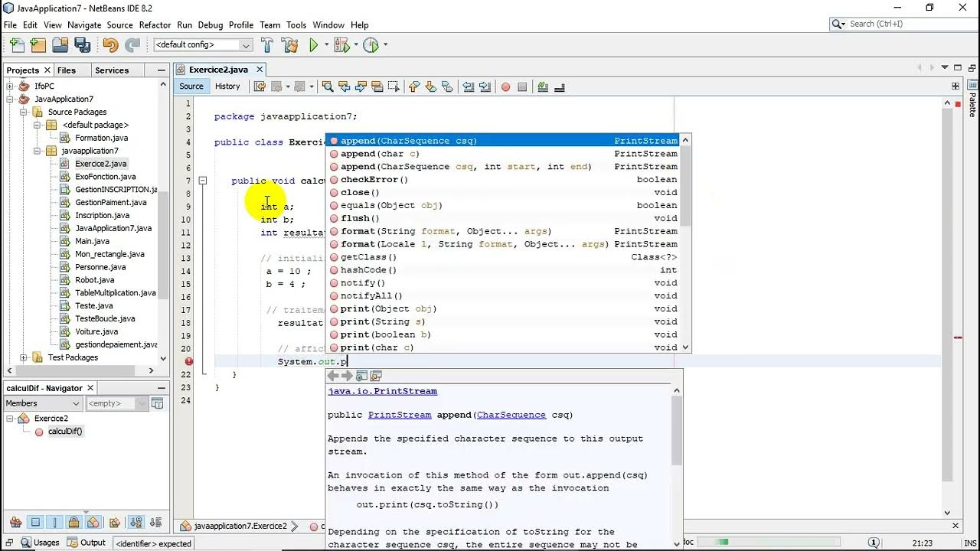980x551 pixels.
Task: Click the Output button in status bar
Action: pyautogui.click(x=87, y=543)
